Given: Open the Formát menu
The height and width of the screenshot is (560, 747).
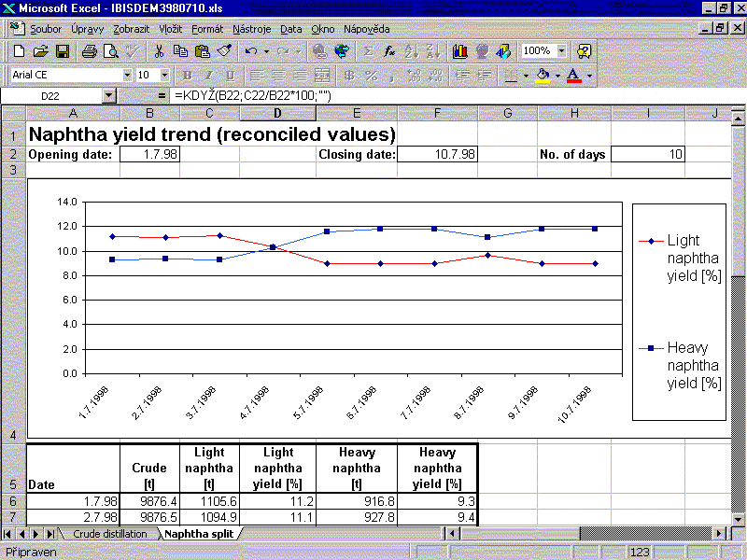Looking at the screenshot, I should coord(207,29).
